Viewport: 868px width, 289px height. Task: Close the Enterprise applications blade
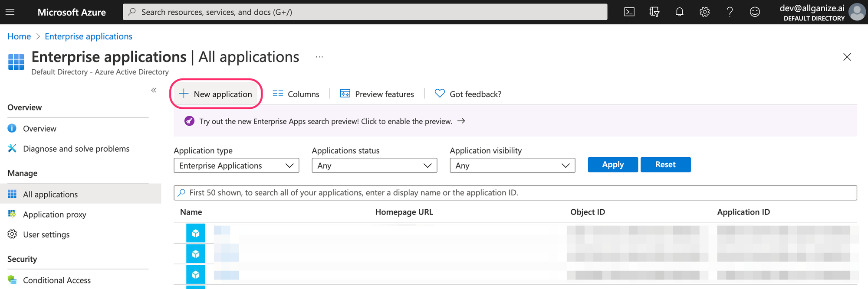847,57
